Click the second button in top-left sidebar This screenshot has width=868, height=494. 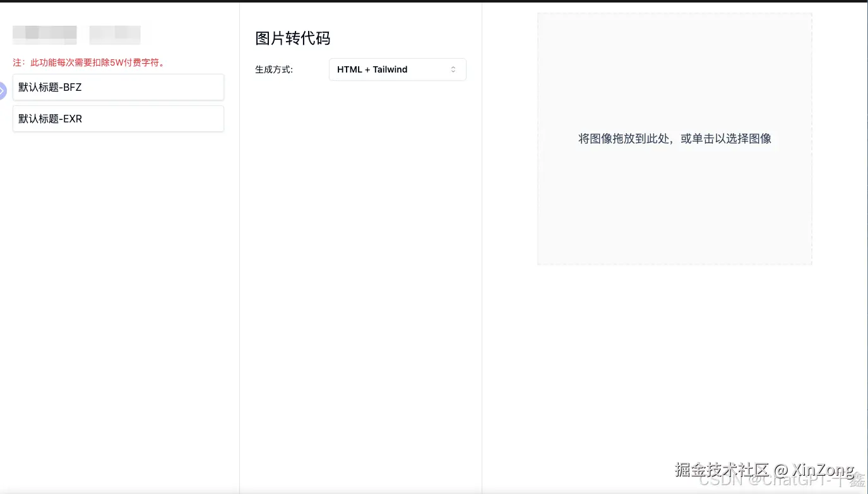(115, 34)
